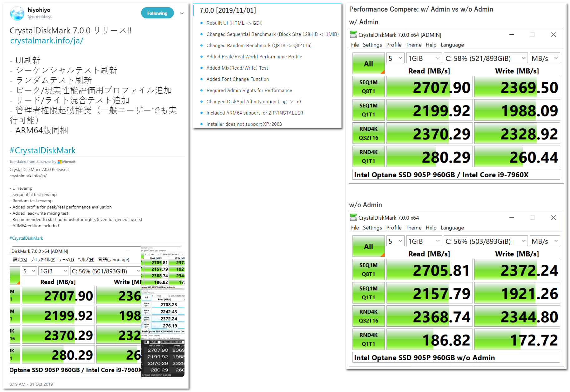Open MB/s unit dropdown in non-admin window
The height and width of the screenshot is (392, 570).
point(545,241)
